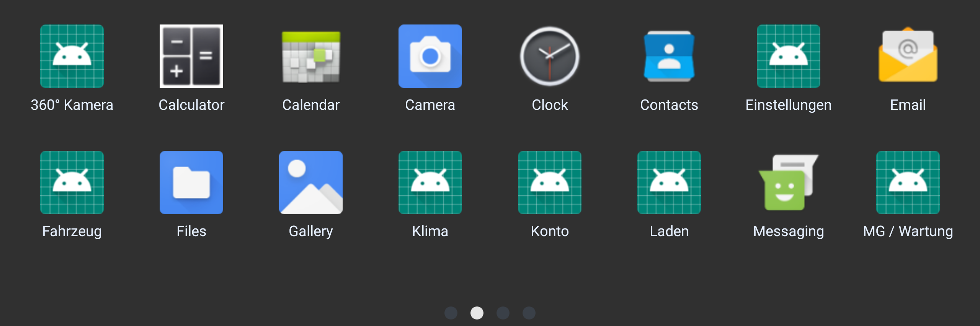Open the Clock app icon
980x326 pixels.
coord(550,56)
